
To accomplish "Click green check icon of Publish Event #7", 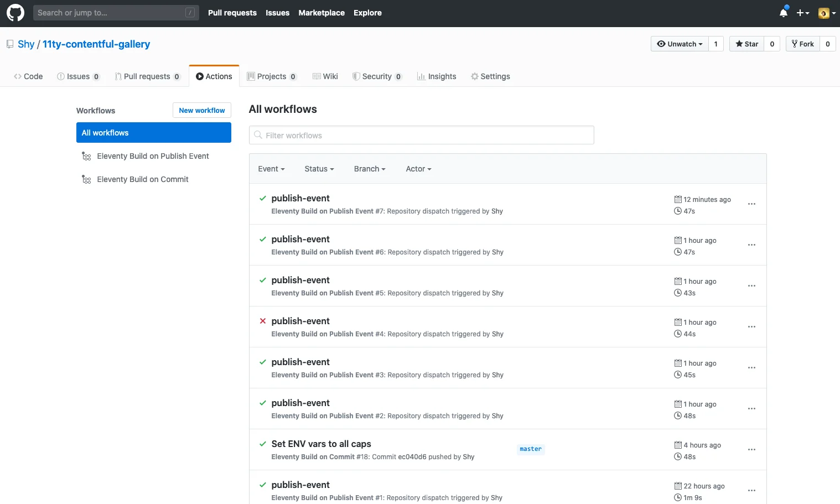I will pyautogui.click(x=263, y=198).
